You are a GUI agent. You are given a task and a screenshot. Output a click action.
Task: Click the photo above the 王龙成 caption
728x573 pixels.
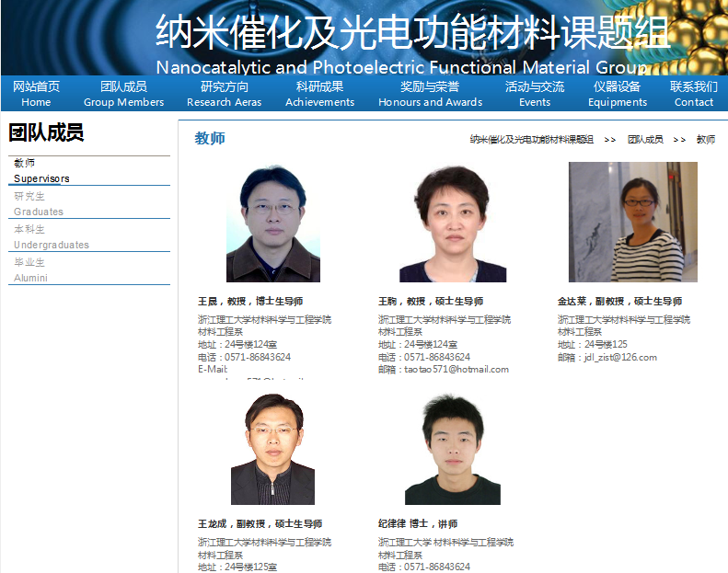tap(272, 449)
